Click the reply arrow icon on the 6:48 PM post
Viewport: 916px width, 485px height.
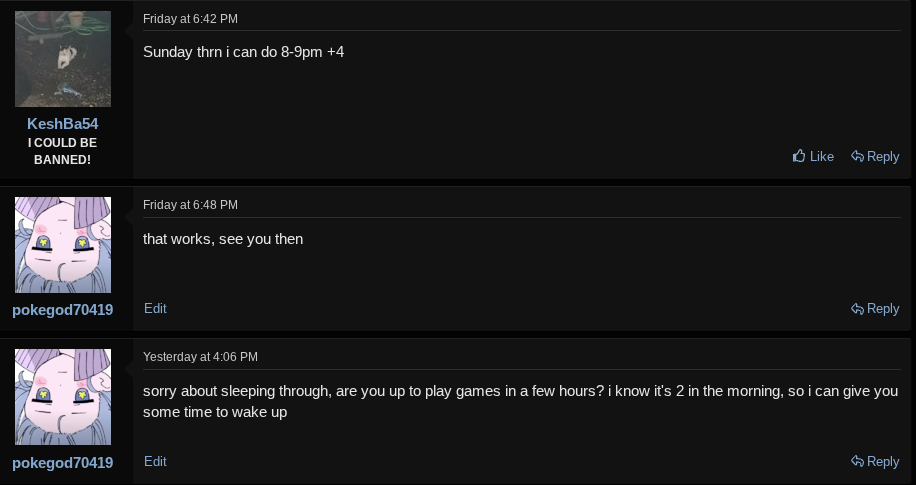pos(857,309)
